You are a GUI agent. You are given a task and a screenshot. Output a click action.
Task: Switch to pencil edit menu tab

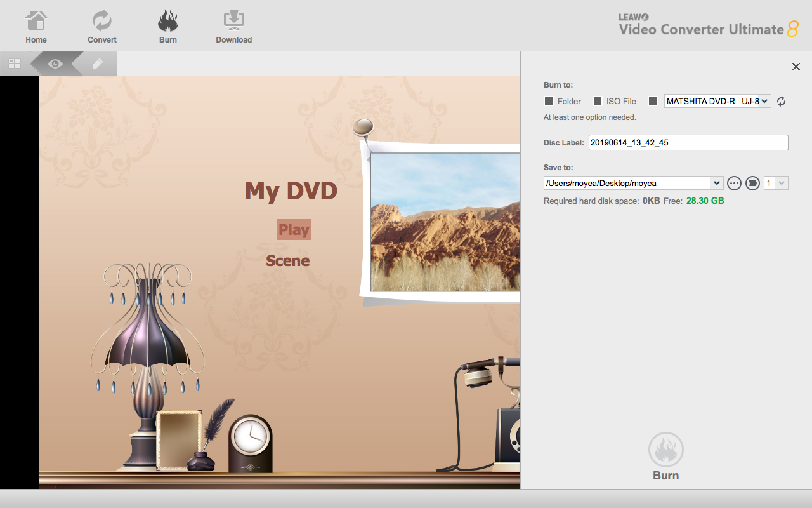tap(97, 63)
